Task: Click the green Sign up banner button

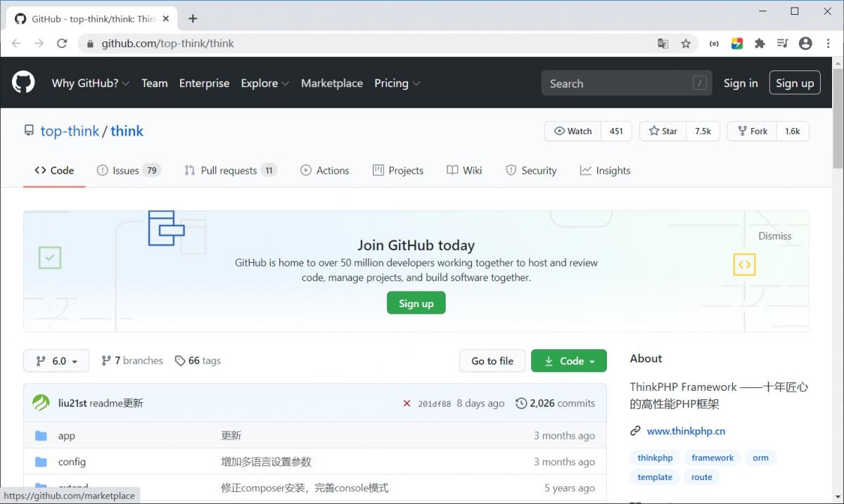Action: coord(416,303)
